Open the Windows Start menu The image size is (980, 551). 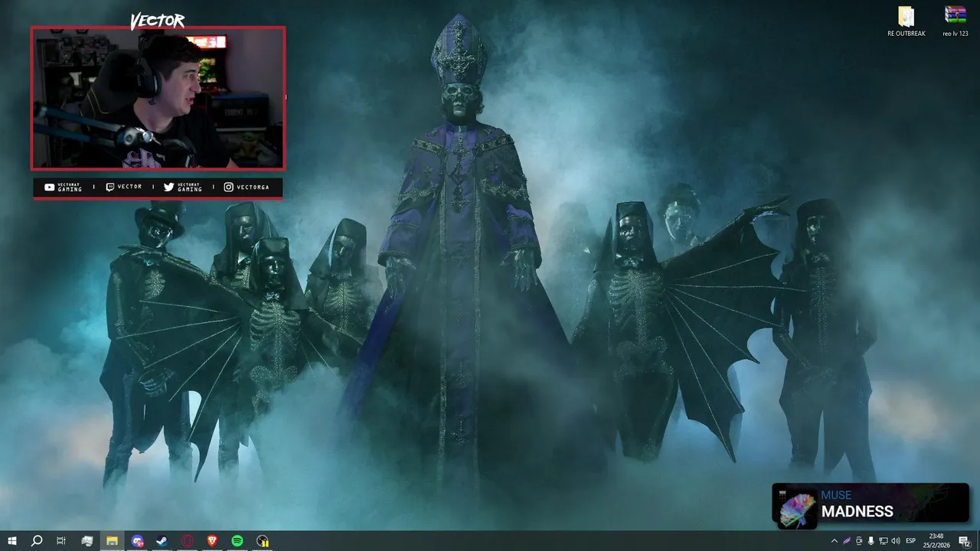[11, 541]
